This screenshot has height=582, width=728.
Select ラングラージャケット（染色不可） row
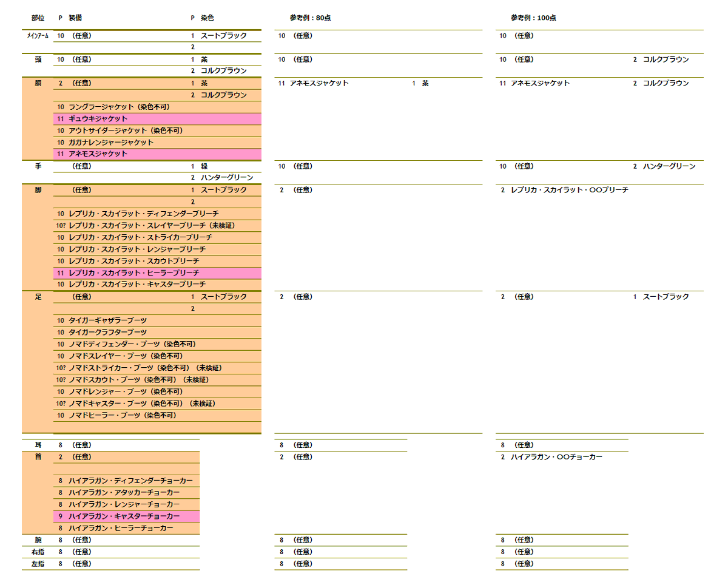pyautogui.click(x=157, y=107)
